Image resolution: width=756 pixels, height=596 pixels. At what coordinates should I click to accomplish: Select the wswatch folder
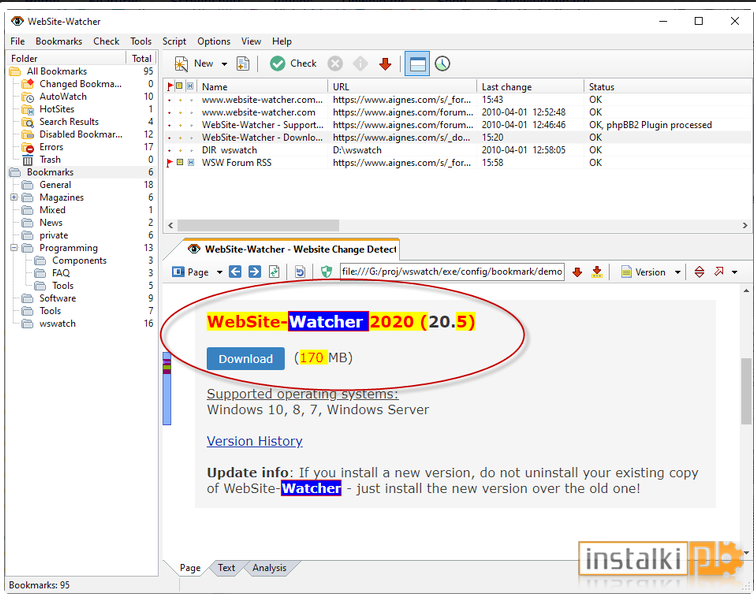point(57,324)
